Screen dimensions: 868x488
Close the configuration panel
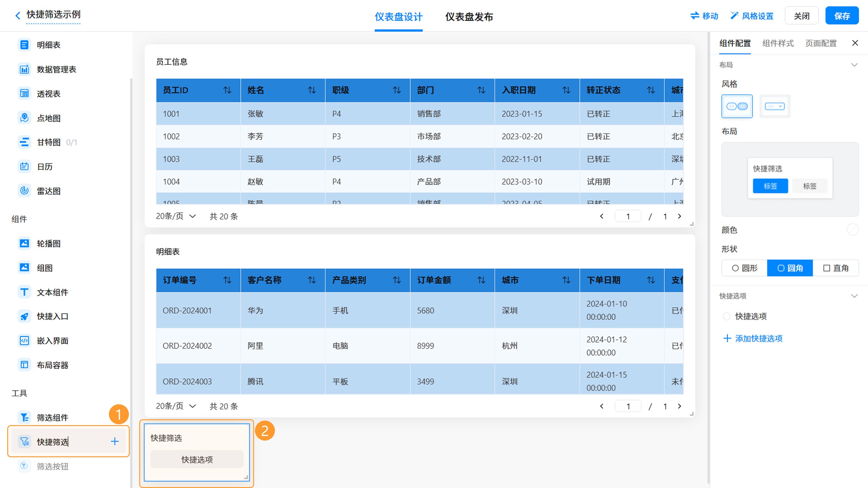[855, 43]
